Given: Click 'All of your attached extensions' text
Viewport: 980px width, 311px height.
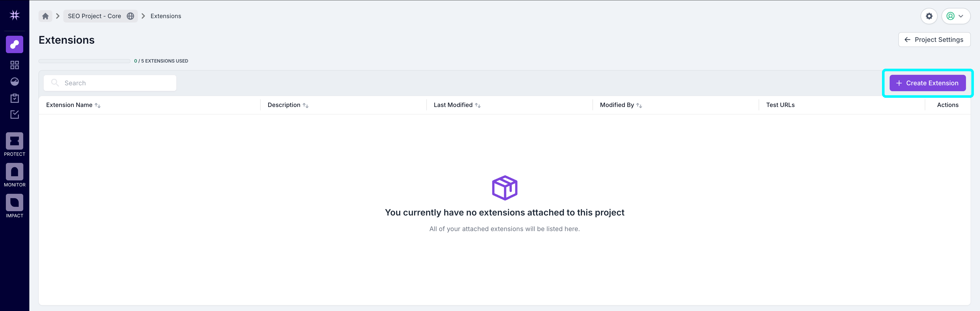Looking at the screenshot, I should click(505, 229).
